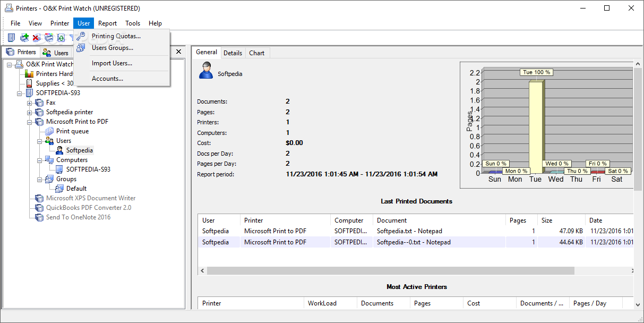
Task: Click the Send To OneNote 2016 printer icon
Action: [x=39, y=217]
